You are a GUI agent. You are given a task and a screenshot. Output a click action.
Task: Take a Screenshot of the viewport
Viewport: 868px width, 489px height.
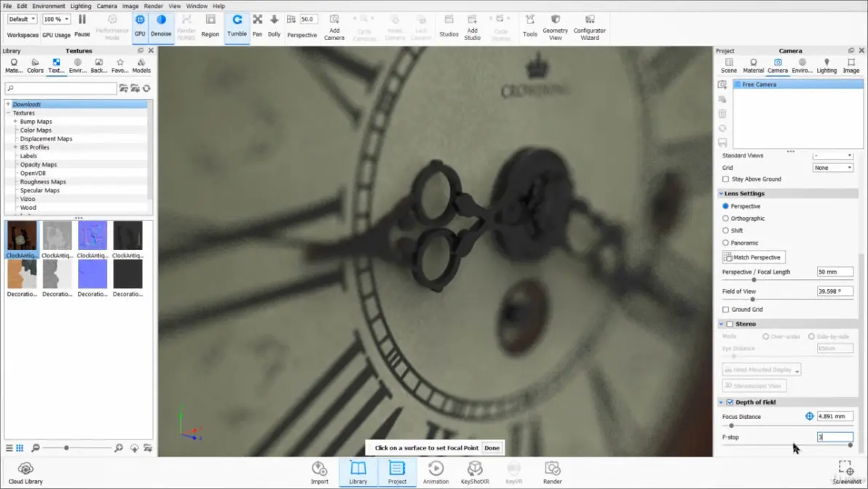[846, 473]
